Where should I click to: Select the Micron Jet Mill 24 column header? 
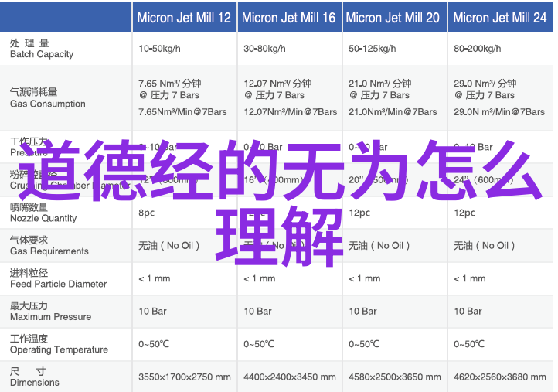point(499,18)
